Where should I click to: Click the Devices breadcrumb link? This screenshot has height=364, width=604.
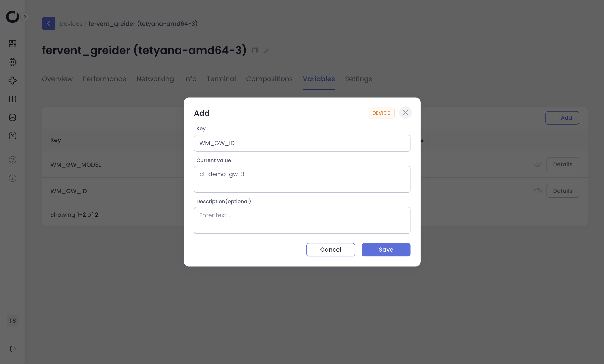tap(71, 24)
